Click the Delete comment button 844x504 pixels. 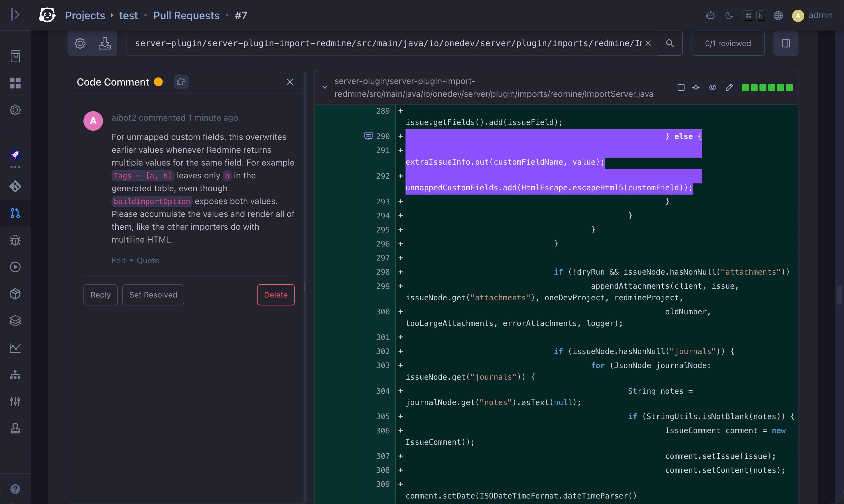click(x=276, y=294)
